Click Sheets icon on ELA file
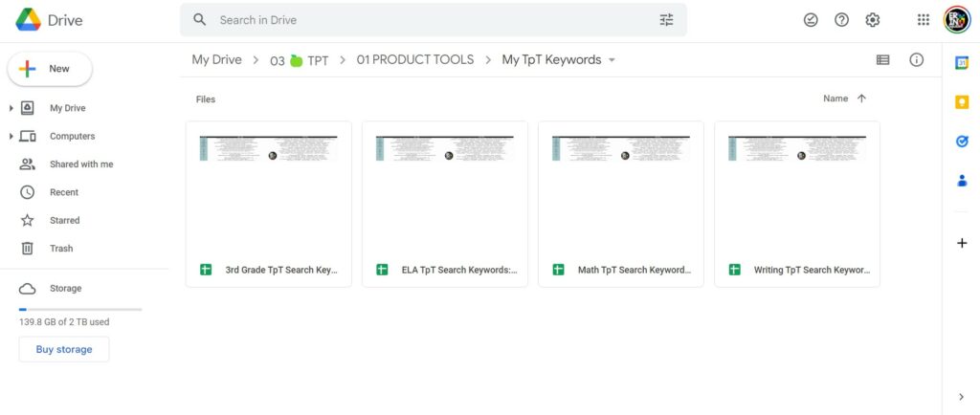 (x=382, y=270)
